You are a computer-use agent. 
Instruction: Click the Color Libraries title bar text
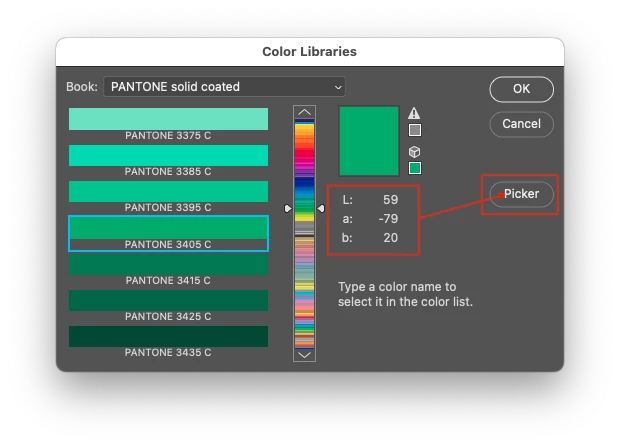(x=309, y=52)
